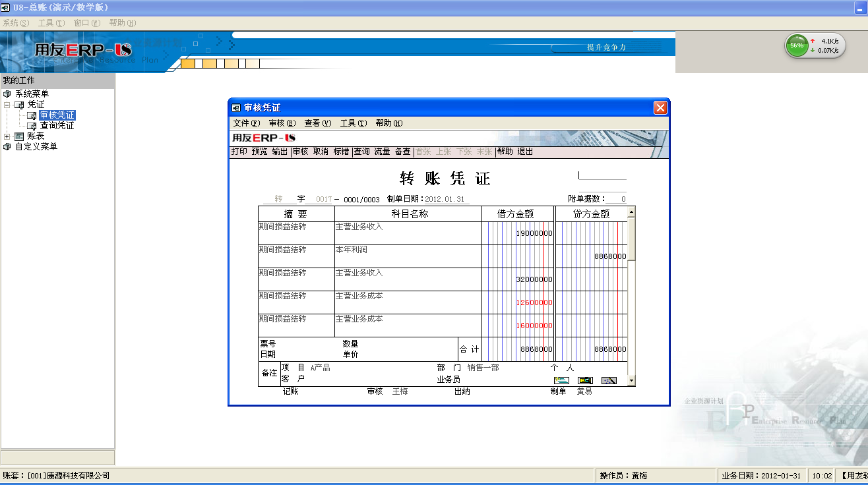The height and width of the screenshot is (485, 868).
Task: Click the notes icon beside the 个人 field
Action: coord(561,380)
